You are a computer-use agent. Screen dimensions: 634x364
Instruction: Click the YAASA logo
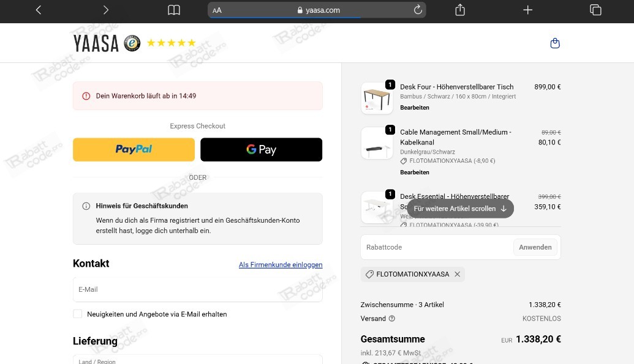pyautogui.click(x=96, y=43)
